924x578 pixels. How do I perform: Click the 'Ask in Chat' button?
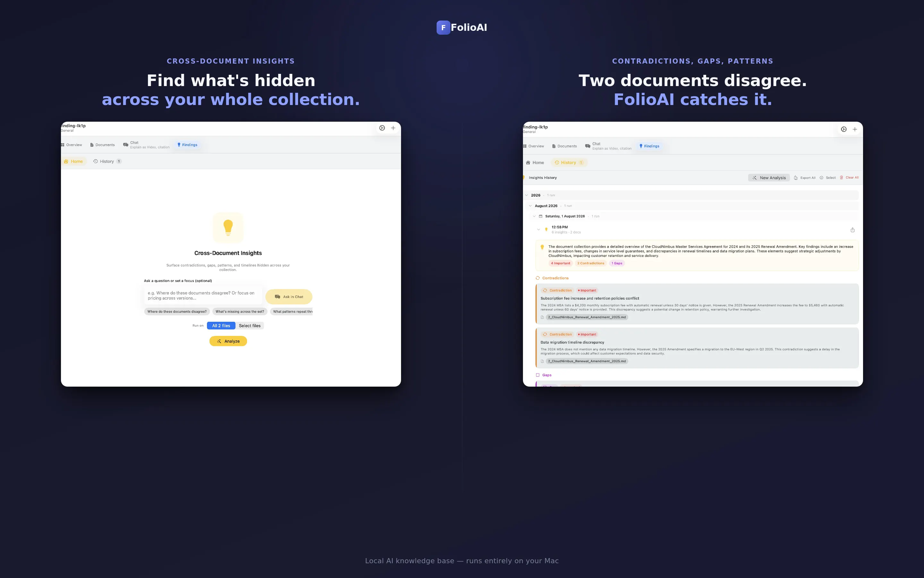pyautogui.click(x=289, y=297)
